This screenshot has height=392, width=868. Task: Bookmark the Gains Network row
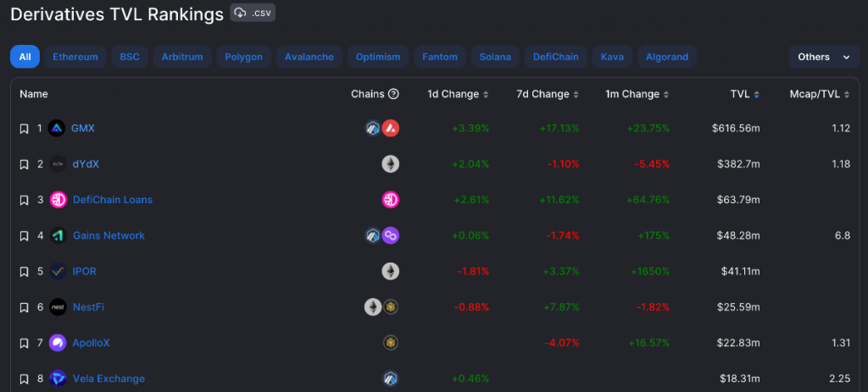(x=24, y=236)
